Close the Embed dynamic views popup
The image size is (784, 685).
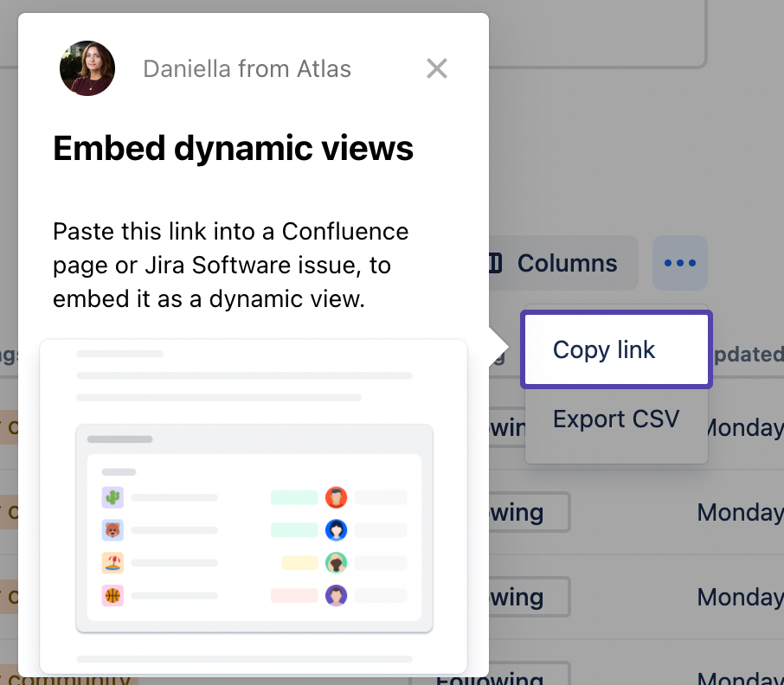(x=436, y=68)
